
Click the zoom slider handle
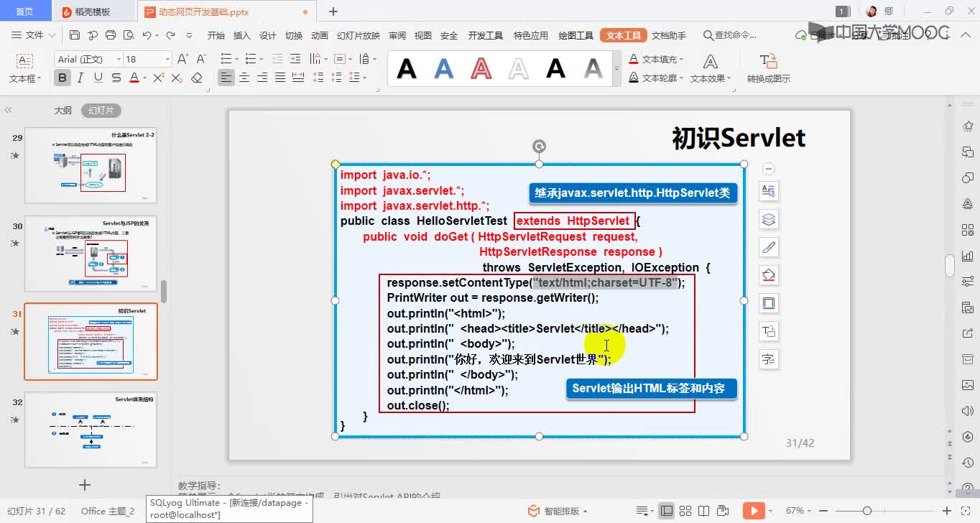[867, 511]
